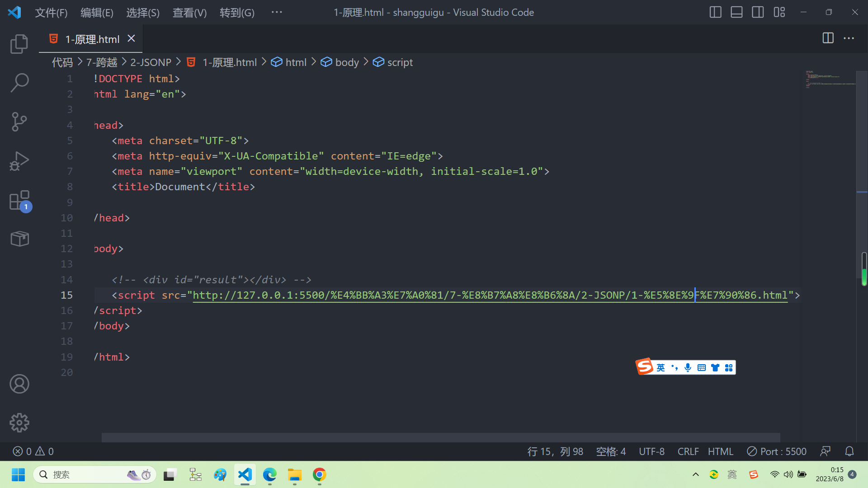This screenshot has width=868, height=488.
Task: Click Sogou microphone voice input icon
Action: [688, 368]
